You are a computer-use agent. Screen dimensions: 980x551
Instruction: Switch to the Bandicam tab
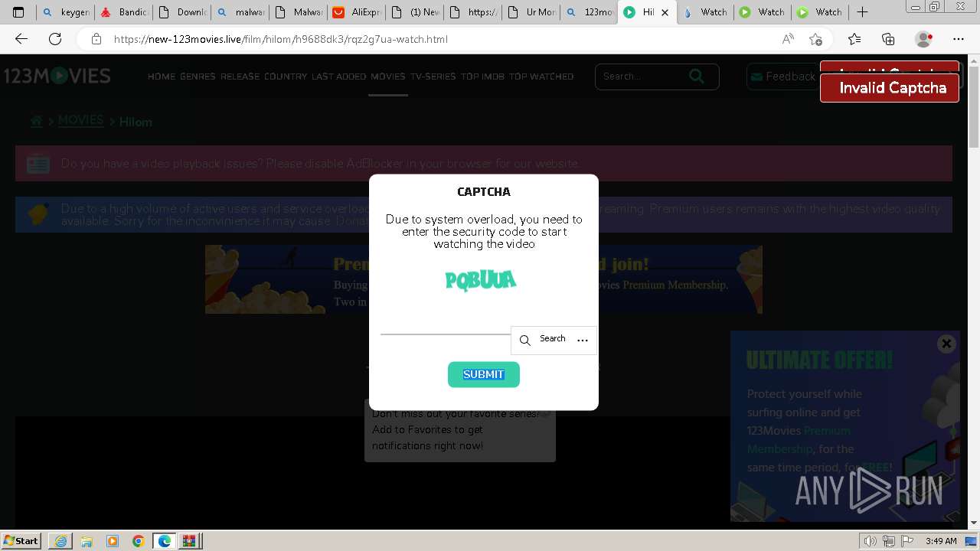point(123,12)
